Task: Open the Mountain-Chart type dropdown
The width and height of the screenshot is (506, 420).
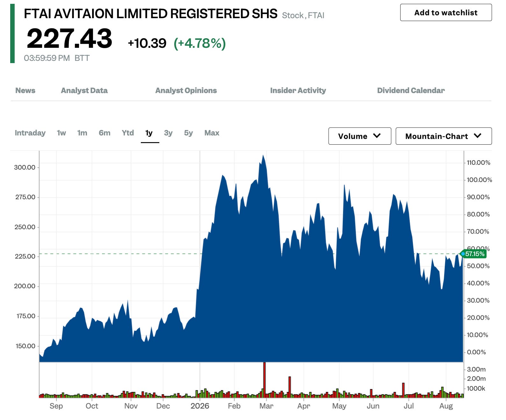Action: click(444, 136)
